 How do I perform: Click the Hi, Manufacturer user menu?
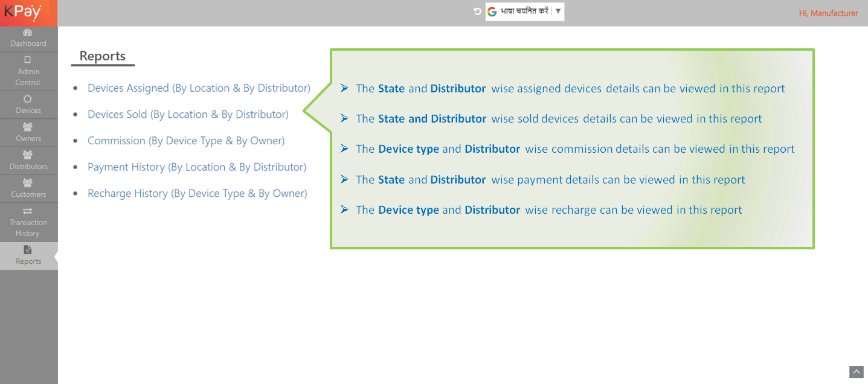(828, 13)
